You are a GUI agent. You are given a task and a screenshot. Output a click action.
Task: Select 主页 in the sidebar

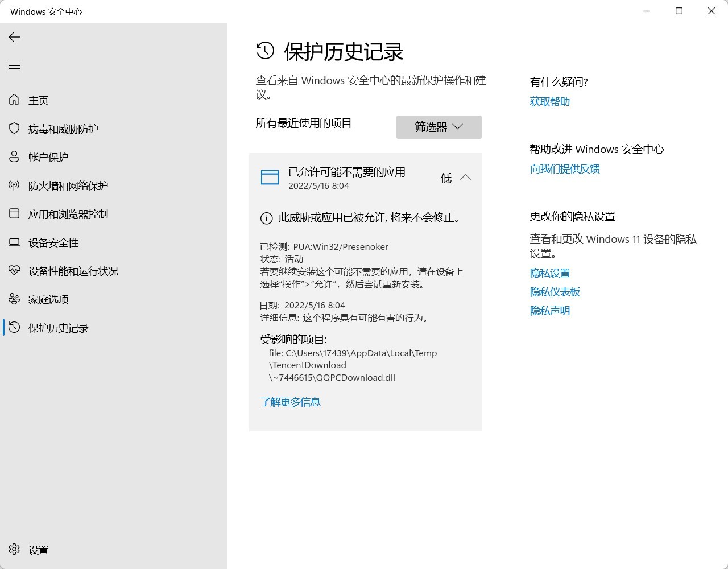coord(39,100)
